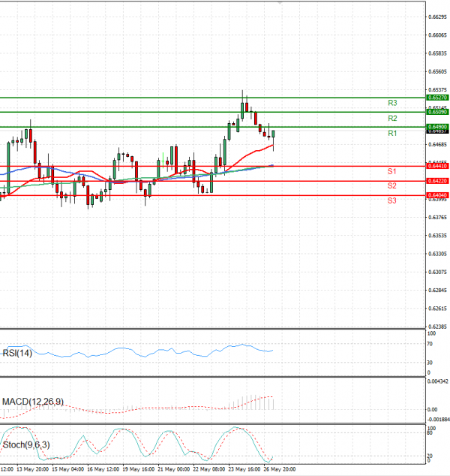
Task: Click the 0.62615 price axis value
Action: click(x=437, y=309)
